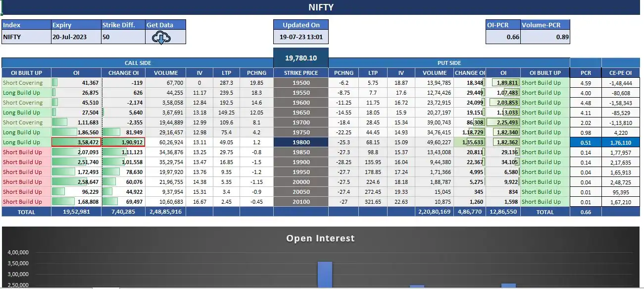Screen dimensions: 644x289
Task: Select call OI cell 41,367
Action: click(76, 83)
